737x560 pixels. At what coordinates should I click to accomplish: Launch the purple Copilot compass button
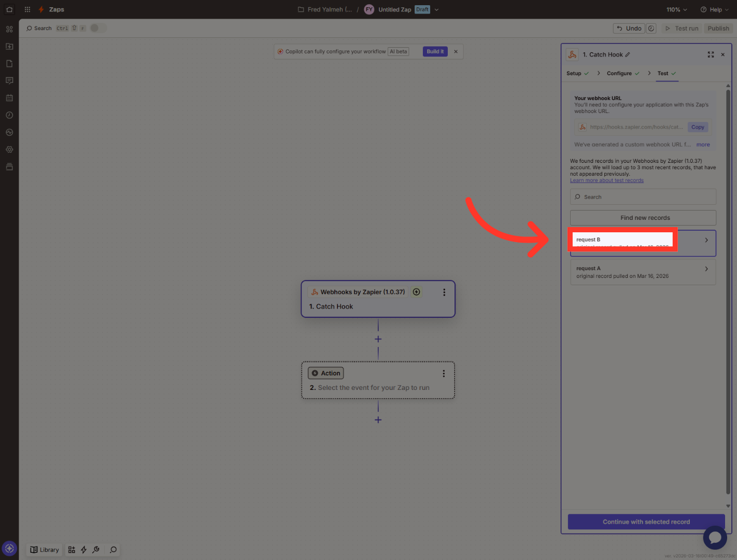tap(9, 548)
